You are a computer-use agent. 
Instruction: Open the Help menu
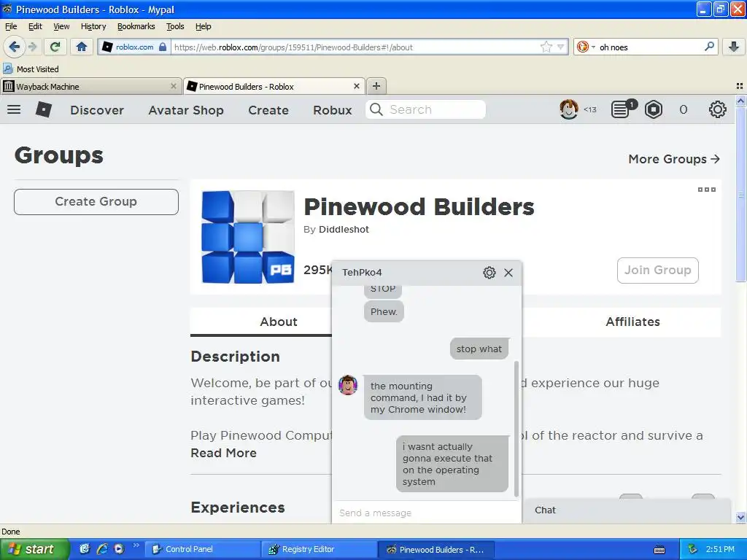(203, 26)
